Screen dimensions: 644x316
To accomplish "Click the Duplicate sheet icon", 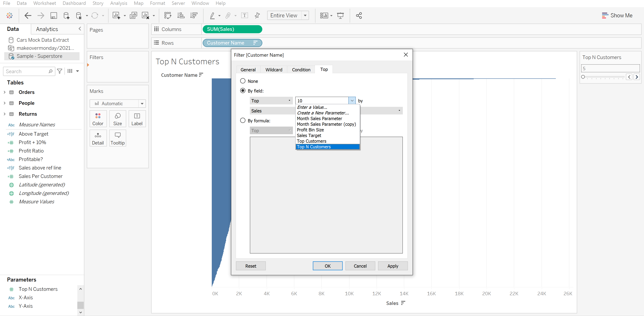I will click(133, 16).
